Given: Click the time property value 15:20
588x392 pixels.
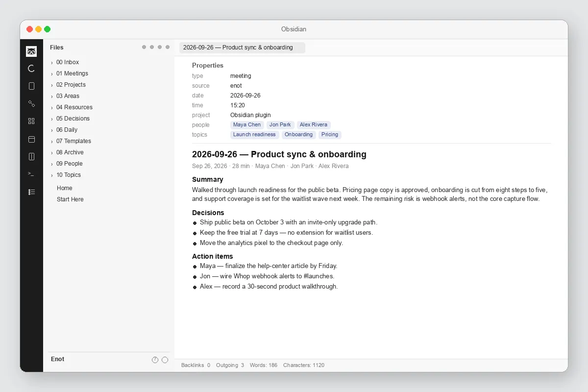Looking at the screenshot, I should (x=238, y=105).
